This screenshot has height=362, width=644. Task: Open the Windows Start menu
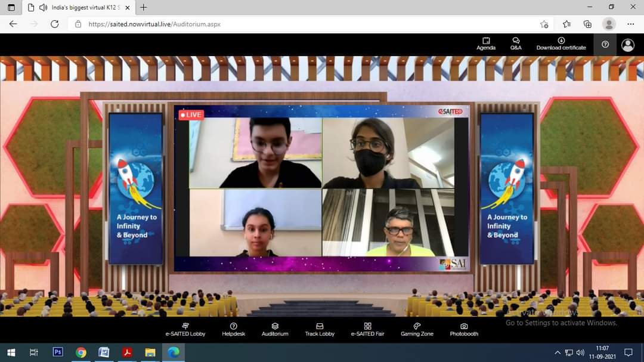tap(11, 352)
